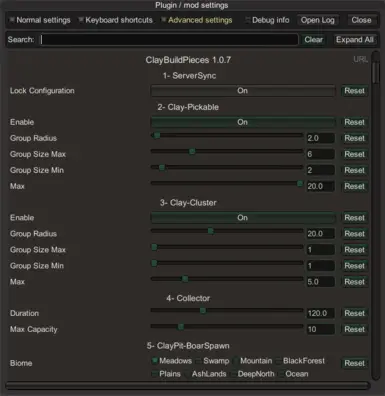Reset Clay-Cluster Group Size Max
This screenshot has height=396, width=385.
tap(354, 250)
